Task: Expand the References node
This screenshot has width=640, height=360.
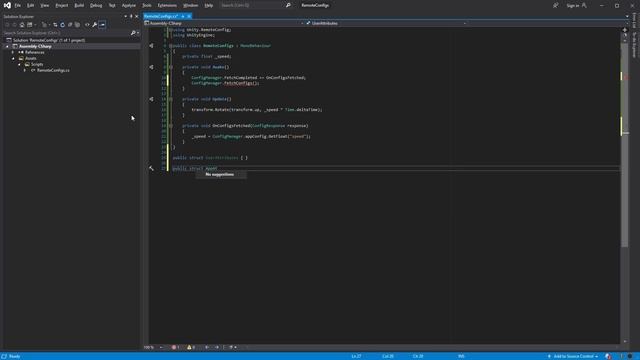Action: click(x=13, y=52)
